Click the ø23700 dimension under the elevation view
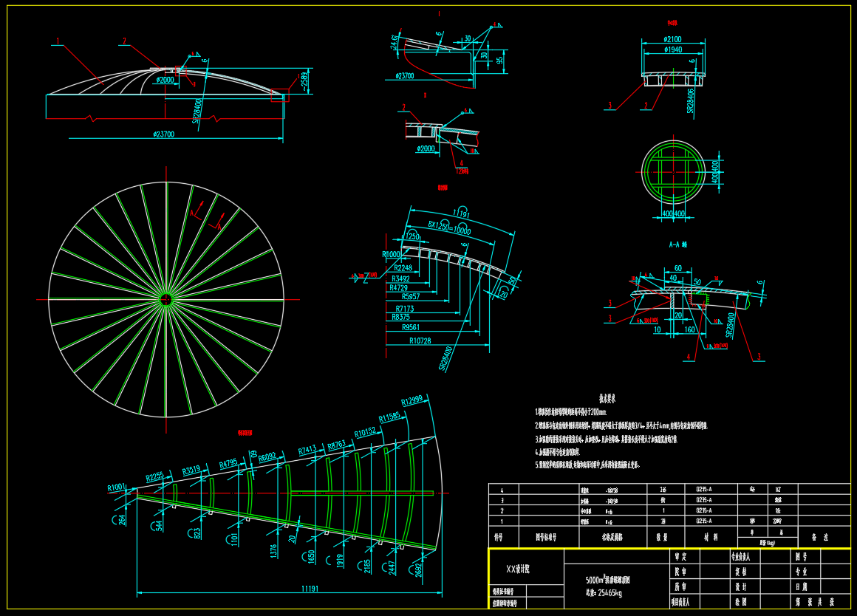The height and width of the screenshot is (616, 857). coord(163,134)
